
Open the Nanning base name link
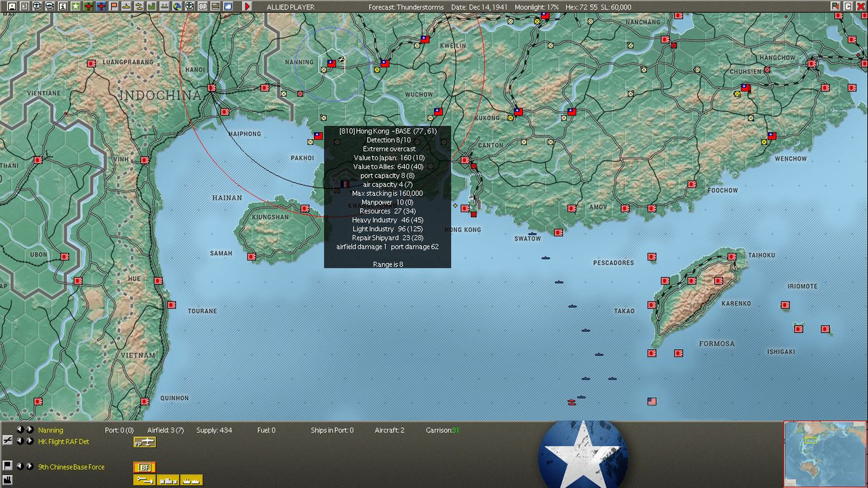[x=51, y=430]
